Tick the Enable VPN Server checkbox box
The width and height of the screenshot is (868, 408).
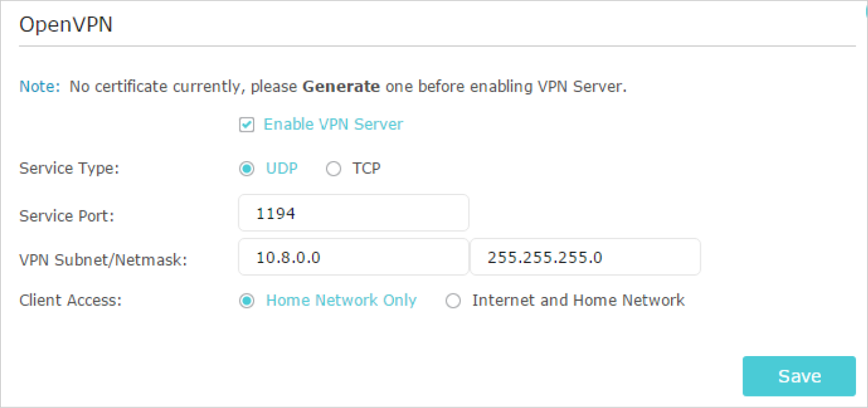(x=247, y=125)
